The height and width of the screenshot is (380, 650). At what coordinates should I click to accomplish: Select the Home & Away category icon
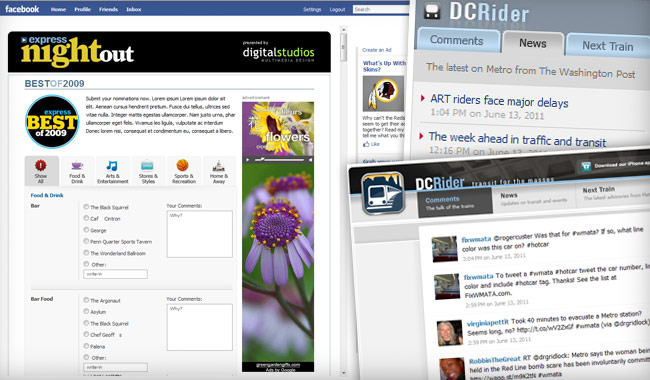click(x=218, y=166)
